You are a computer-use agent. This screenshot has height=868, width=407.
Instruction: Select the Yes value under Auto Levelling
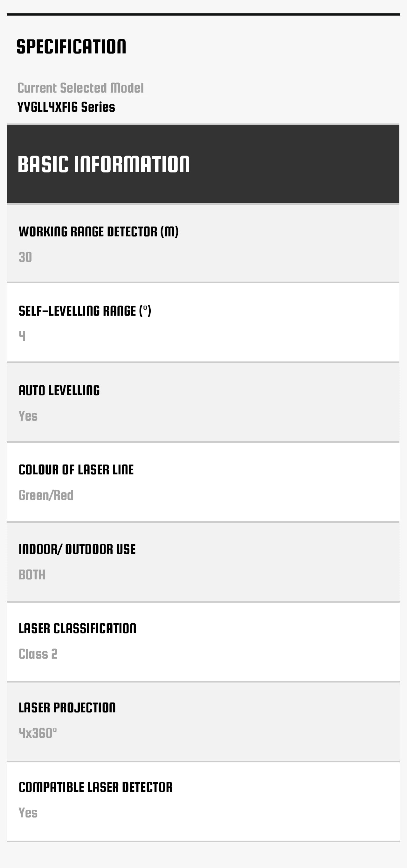point(28,416)
